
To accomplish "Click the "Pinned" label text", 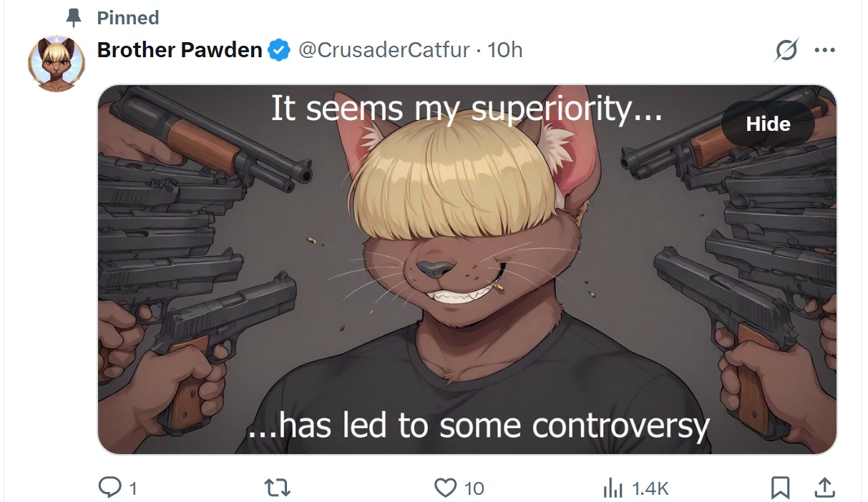I will click(128, 18).
